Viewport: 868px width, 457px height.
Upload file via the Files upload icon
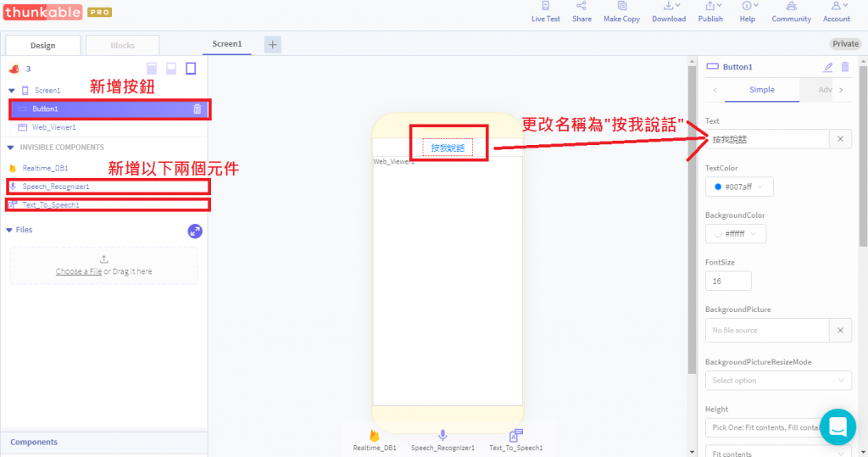(x=103, y=259)
